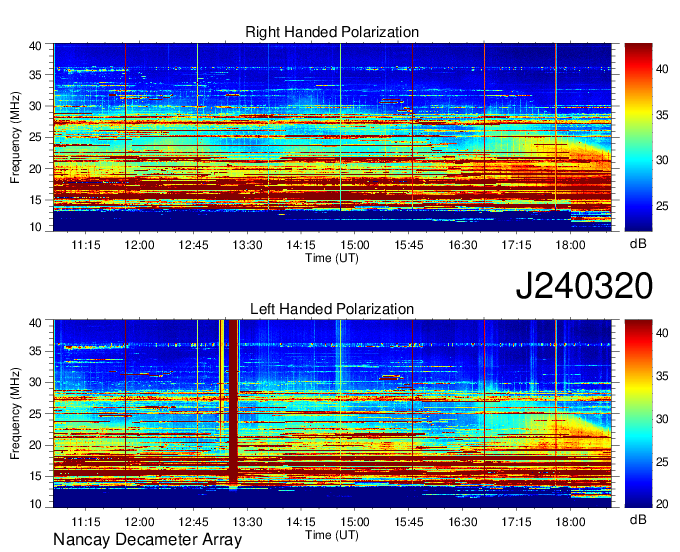Click the 35 MHz frequency tick on the lower plot
Viewport: 680px width, 552px height.
pos(35,351)
